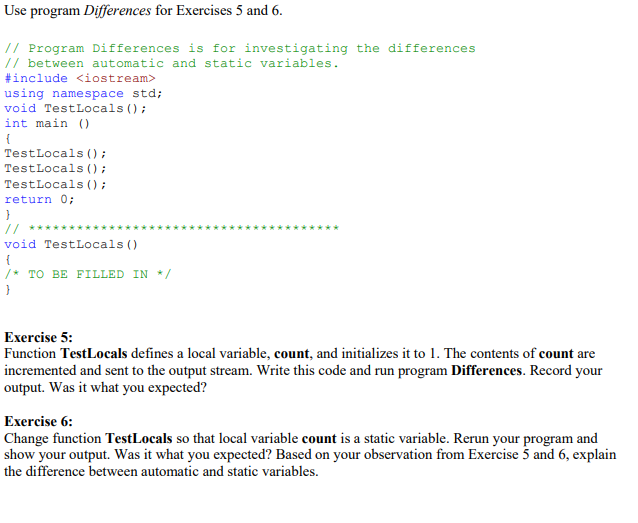Click the '/* TO BE FILLED IN */' comment

pyautogui.click(x=88, y=274)
